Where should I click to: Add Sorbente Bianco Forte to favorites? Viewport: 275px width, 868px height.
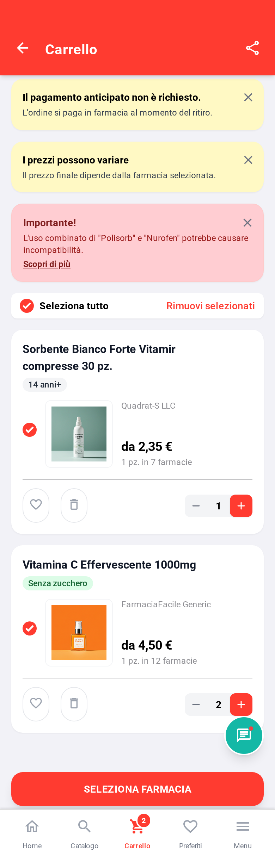(36, 506)
